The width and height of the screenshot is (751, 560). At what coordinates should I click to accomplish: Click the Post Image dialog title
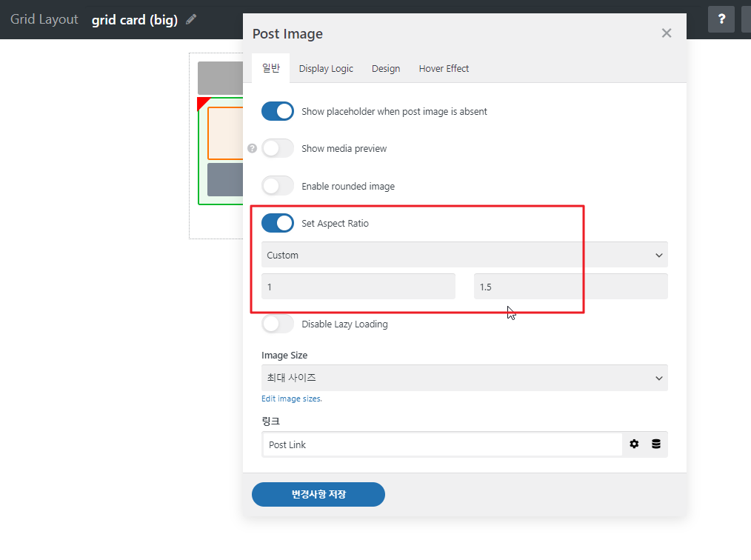coord(287,34)
